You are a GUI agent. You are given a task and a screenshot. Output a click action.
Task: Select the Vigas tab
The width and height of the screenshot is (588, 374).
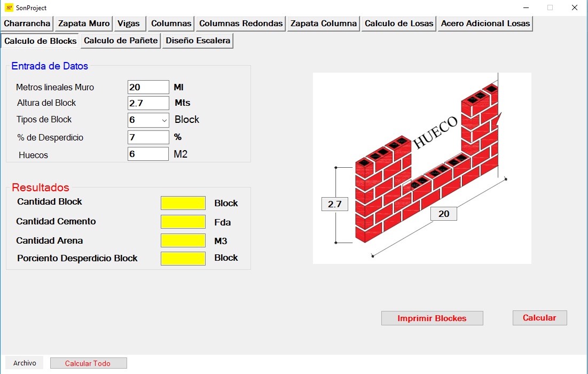click(x=129, y=24)
